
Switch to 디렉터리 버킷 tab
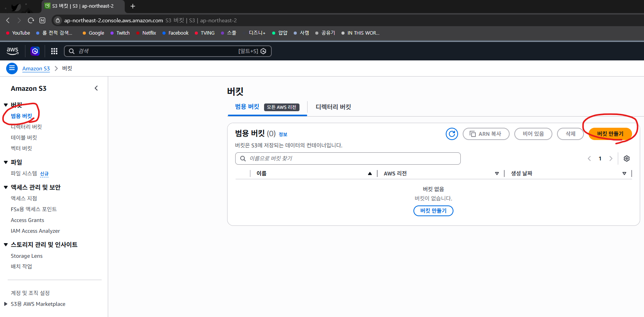pos(333,107)
